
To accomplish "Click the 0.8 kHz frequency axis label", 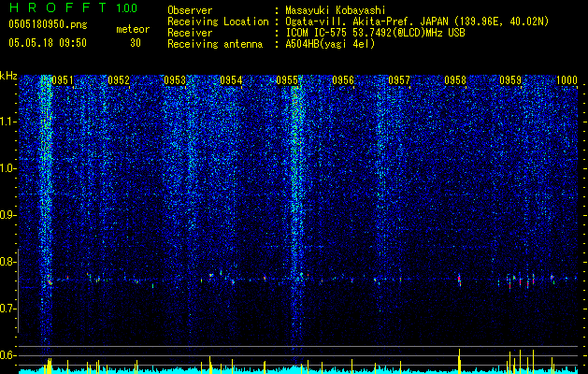I will point(8,262).
